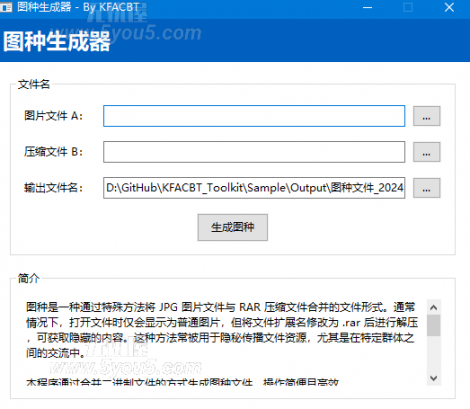The image size is (470, 409).
Task: Click the 输出文件名: label
Action: (53, 188)
